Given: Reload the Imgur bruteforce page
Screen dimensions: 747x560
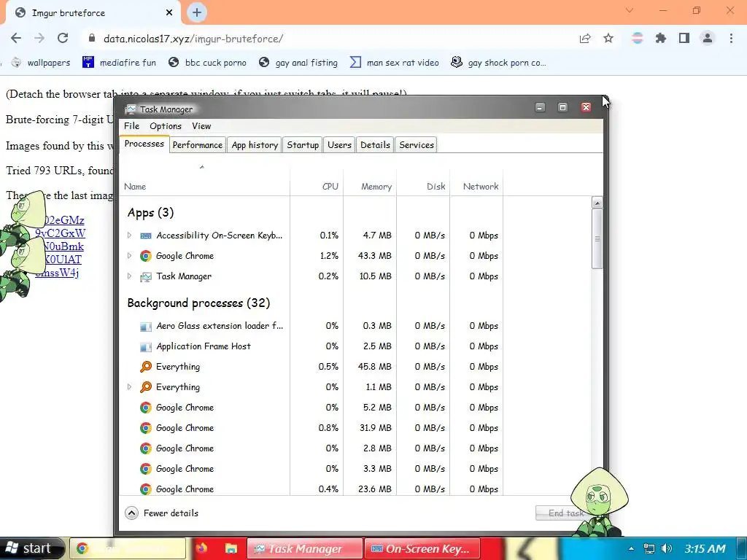Looking at the screenshot, I should [63, 39].
